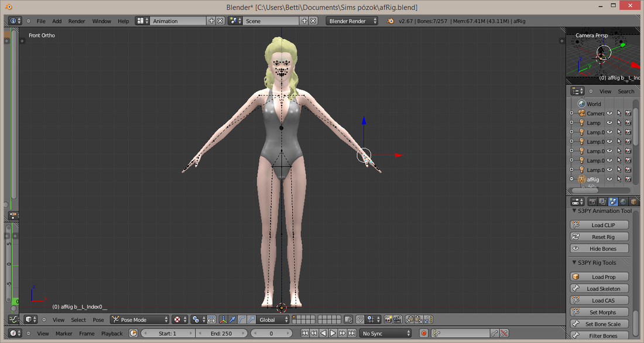Viewport: 644px width, 343px height.
Task: Toggle visibility of the afRig armature
Action: click(x=610, y=179)
